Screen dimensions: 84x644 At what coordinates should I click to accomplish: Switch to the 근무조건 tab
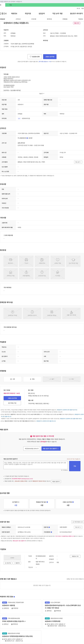[18, 19]
